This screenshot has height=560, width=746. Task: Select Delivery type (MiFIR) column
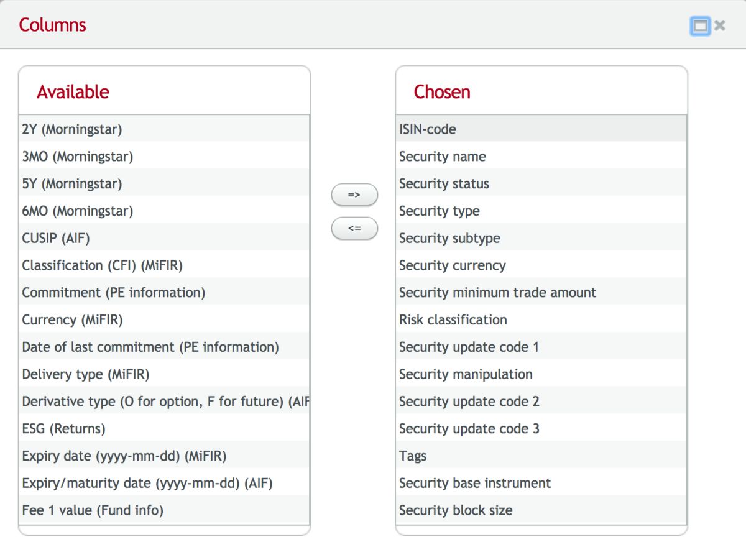[86, 374]
